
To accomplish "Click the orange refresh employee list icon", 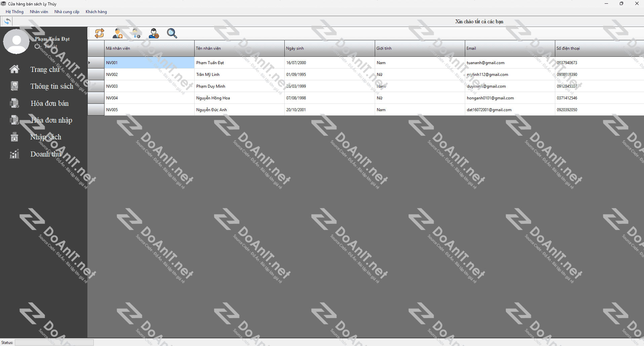I will tap(99, 33).
